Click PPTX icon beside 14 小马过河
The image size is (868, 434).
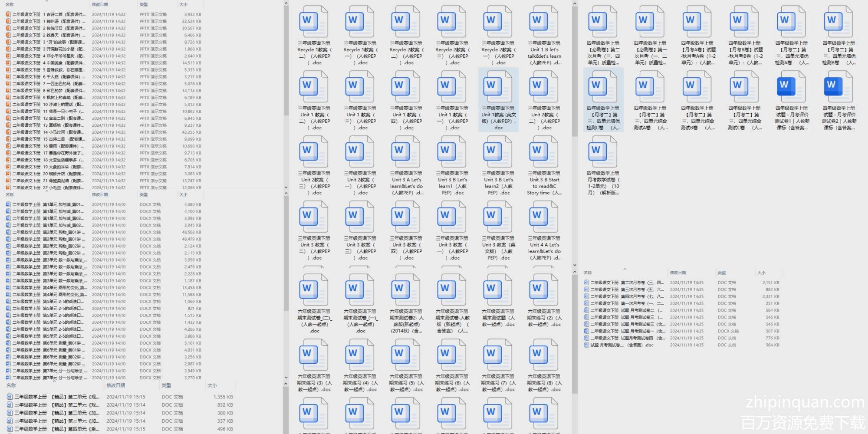pyautogui.click(x=8, y=132)
